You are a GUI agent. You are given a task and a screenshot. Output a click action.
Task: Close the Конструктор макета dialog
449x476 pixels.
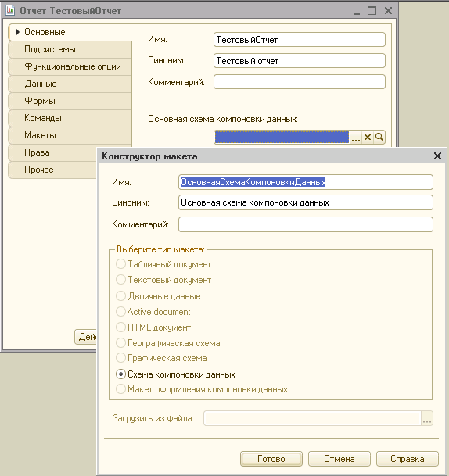[x=437, y=156]
